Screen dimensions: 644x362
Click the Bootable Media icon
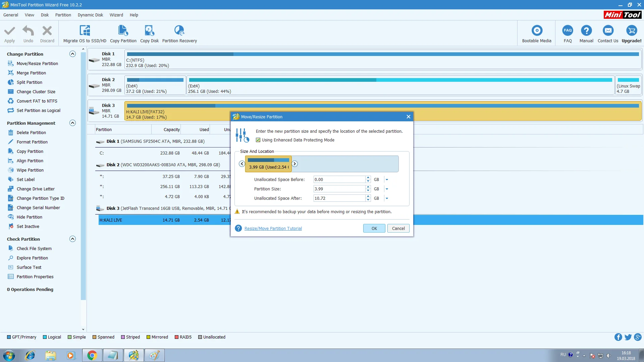point(537,31)
